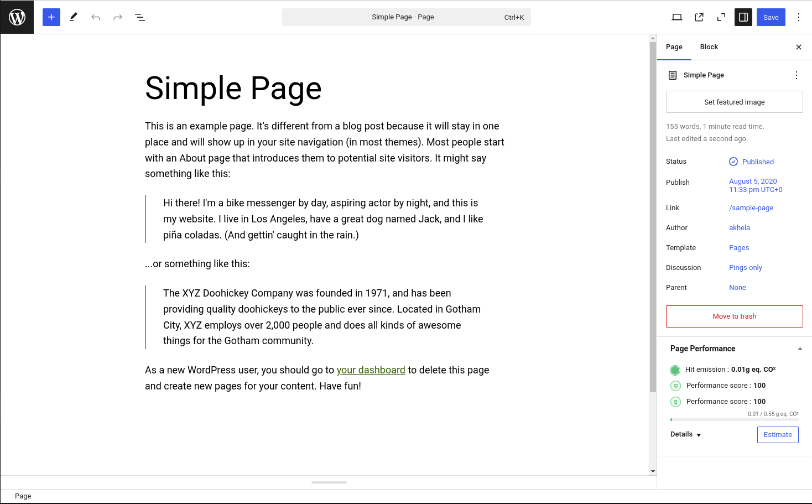Open the laptop preview view icon
The image size is (812, 504).
pos(676,17)
